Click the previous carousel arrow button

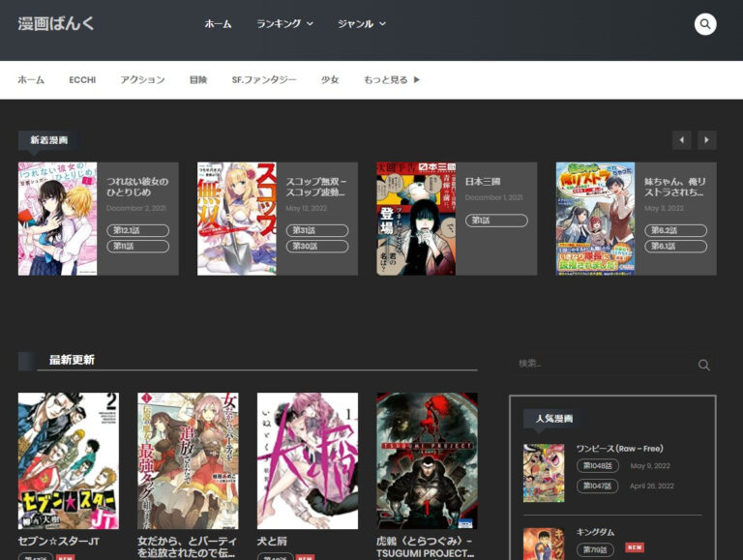pyautogui.click(x=682, y=140)
